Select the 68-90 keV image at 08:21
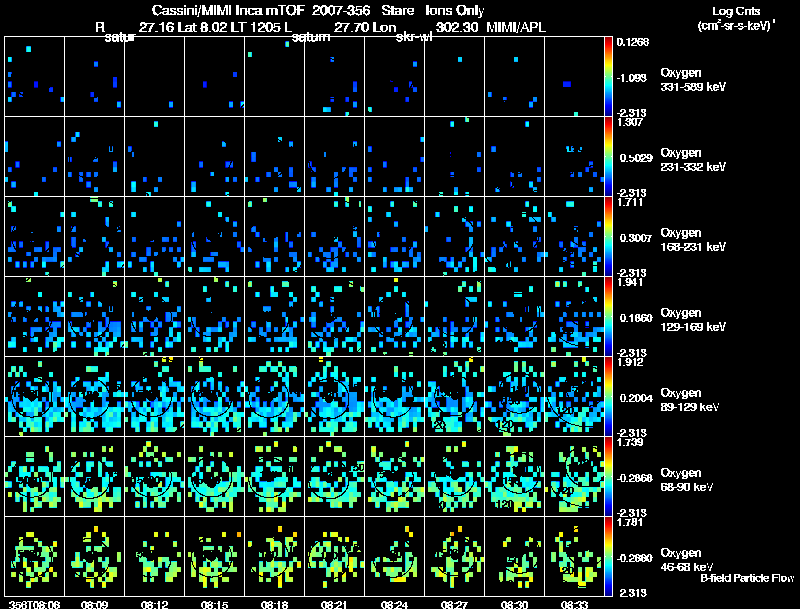 pos(335,476)
